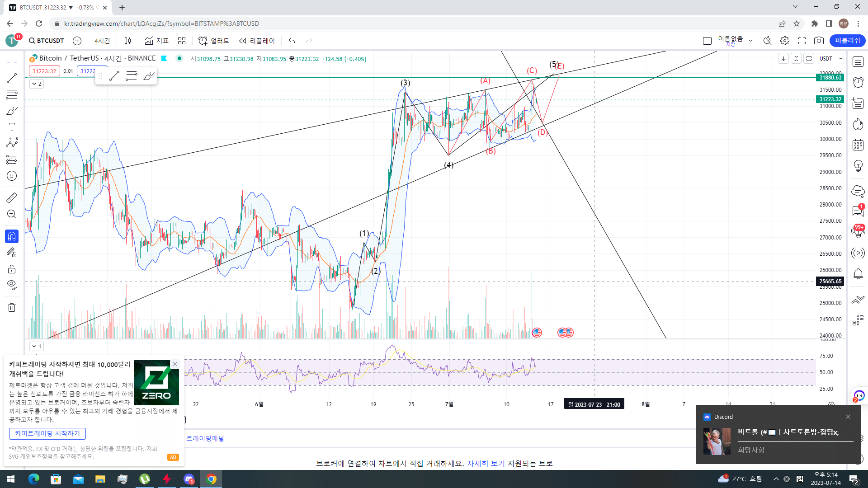Toggle lock all drawing tools
Viewport: 868px width, 488px height.
12,269
